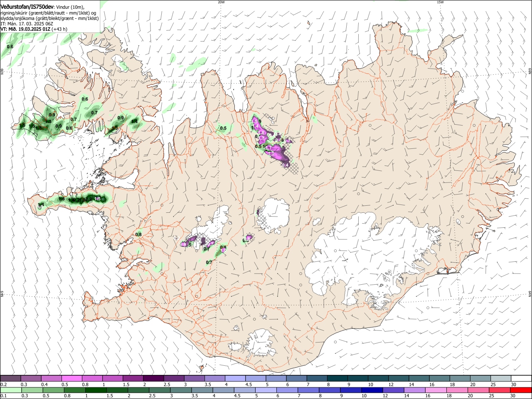532x399 pixels.
Task: Pick the white swatch after 30 in snow scale
Action: [521, 378]
